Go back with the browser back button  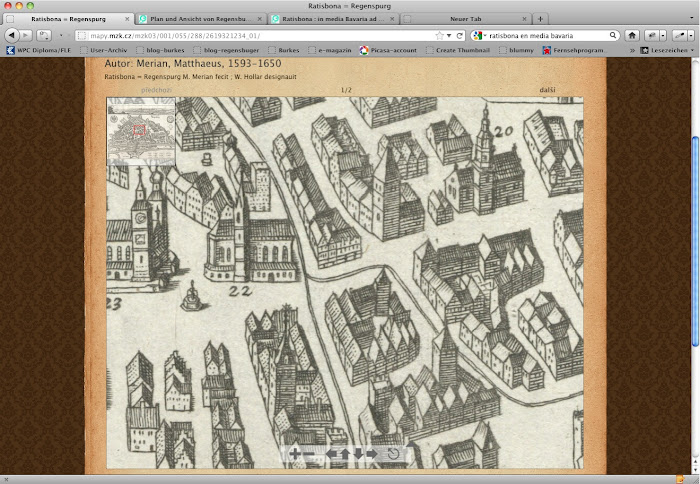click(12, 35)
